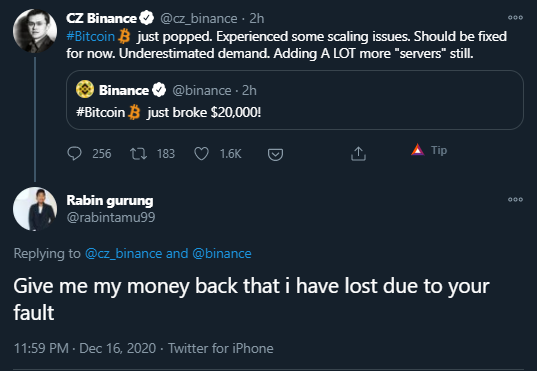
Task: Open the blue #Bitcoin hashtag link
Action: pos(90,36)
